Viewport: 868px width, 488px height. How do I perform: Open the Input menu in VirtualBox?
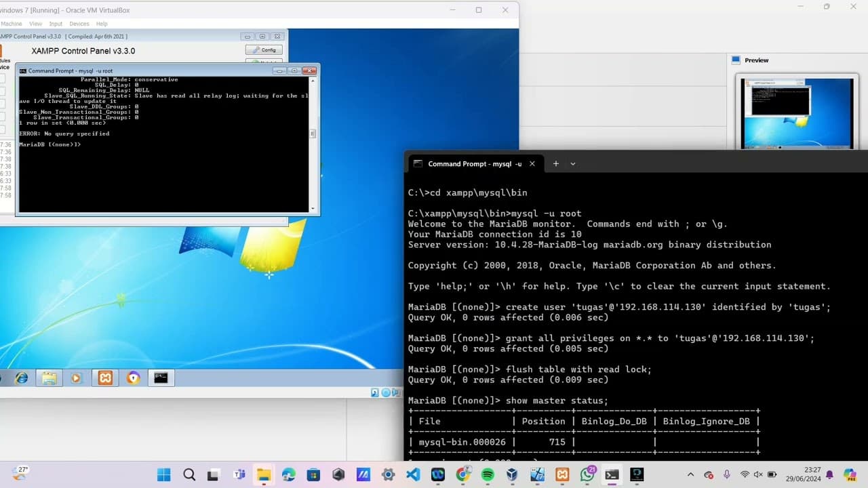pyautogui.click(x=56, y=24)
